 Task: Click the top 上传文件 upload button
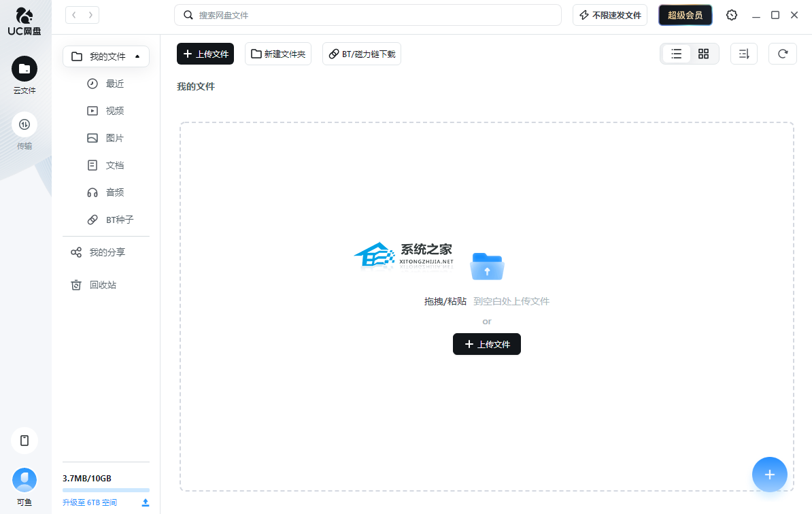[x=205, y=54]
